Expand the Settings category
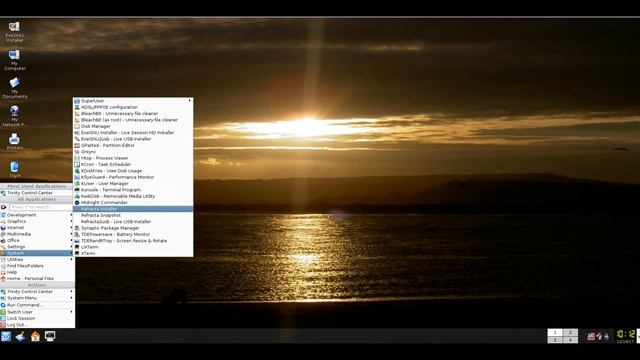 37,247
